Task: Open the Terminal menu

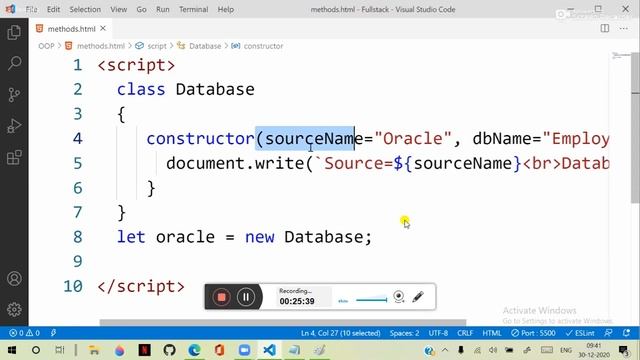Action: (193, 9)
